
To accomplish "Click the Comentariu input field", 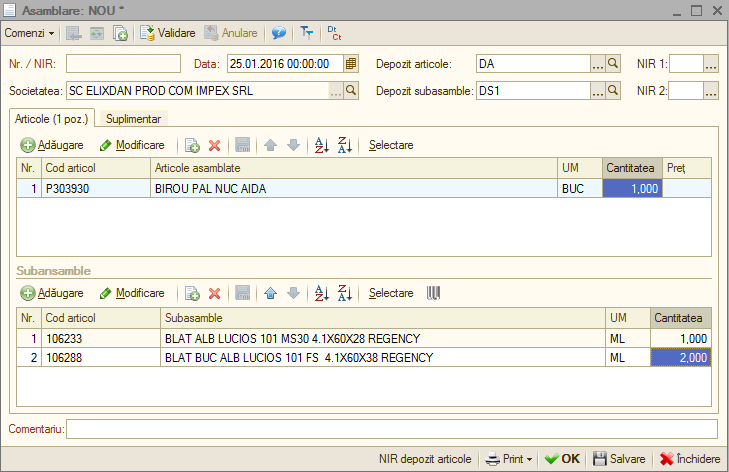I will pyautogui.click(x=392, y=429).
